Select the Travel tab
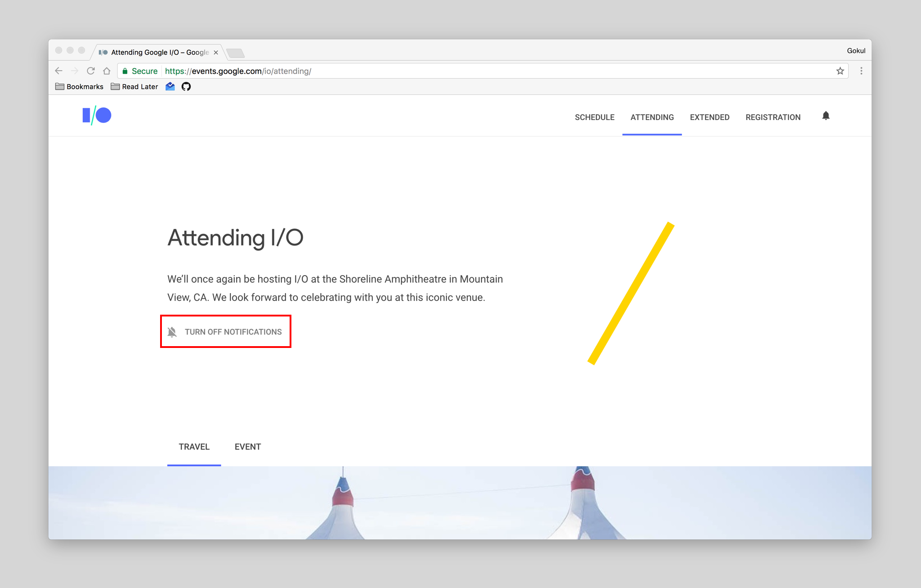This screenshot has width=921, height=588. pyautogui.click(x=194, y=447)
